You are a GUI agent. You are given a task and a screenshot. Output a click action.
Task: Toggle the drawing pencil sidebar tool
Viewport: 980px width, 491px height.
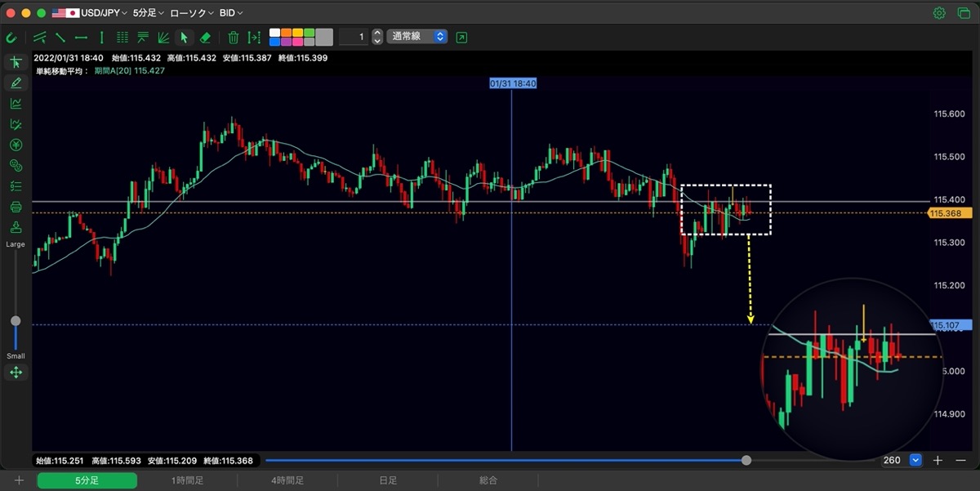click(16, 83)
